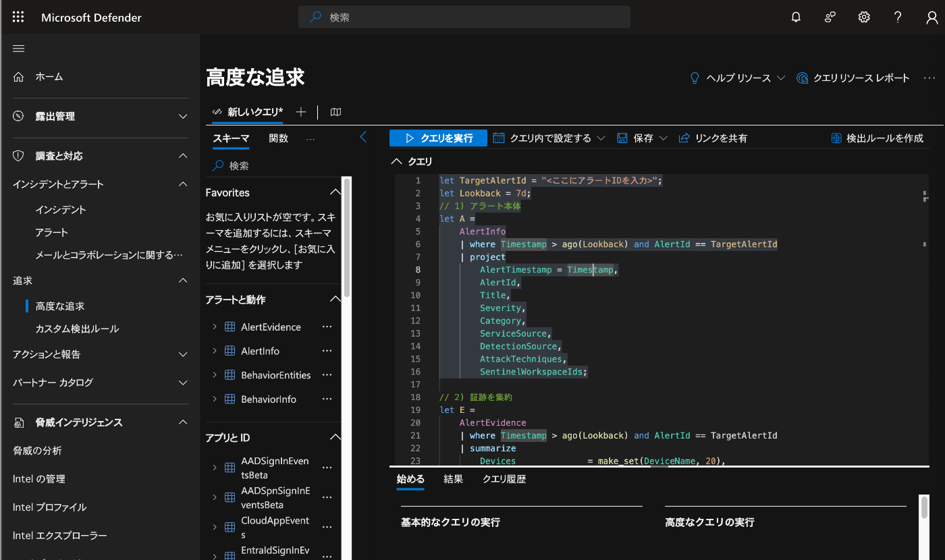Open the 保存 dropdown arrow
The height and width of the screenshot is (560, 945).
[664, 138]
